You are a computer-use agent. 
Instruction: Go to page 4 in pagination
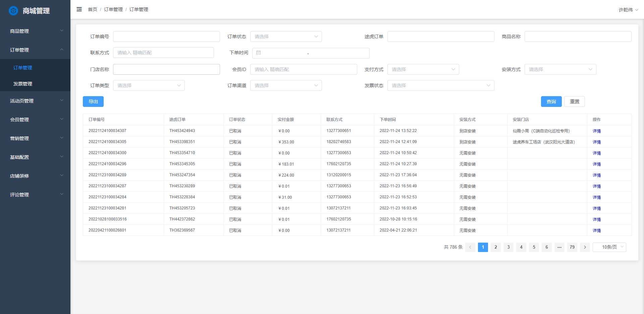521,247
